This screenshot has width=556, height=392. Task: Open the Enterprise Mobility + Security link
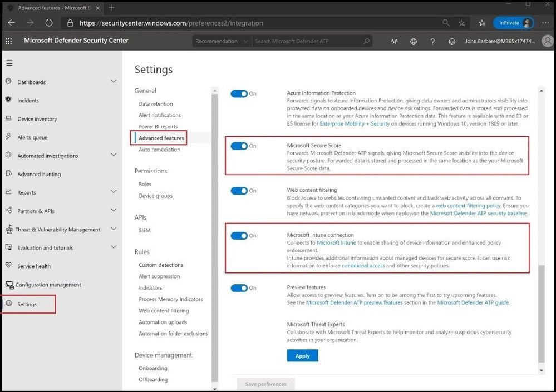(x=355, y=124)
